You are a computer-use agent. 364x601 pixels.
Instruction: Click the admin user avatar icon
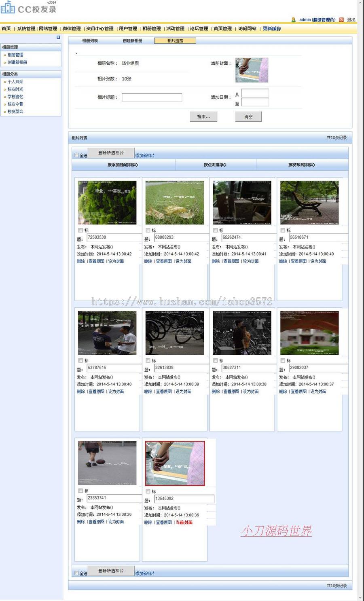coord(294,20)
